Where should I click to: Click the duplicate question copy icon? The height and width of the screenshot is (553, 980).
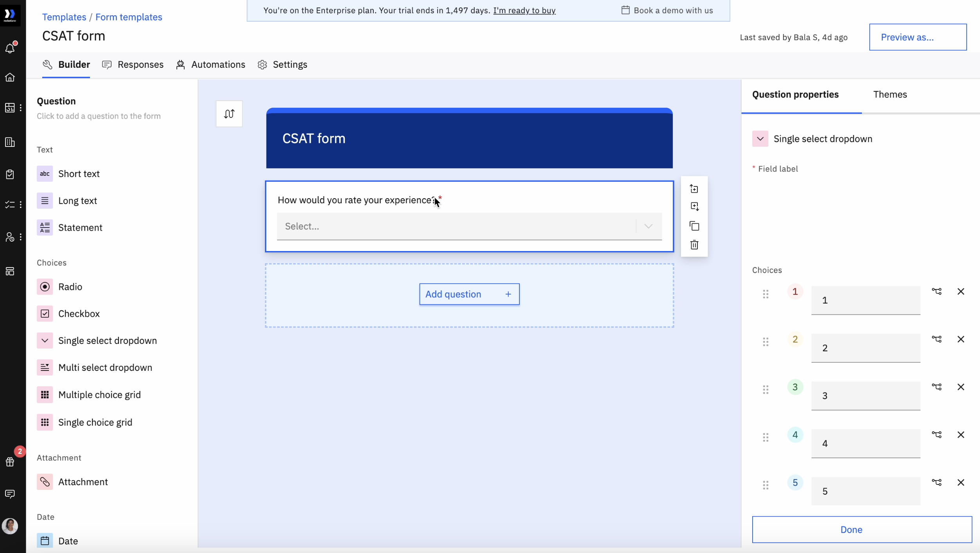694,226
